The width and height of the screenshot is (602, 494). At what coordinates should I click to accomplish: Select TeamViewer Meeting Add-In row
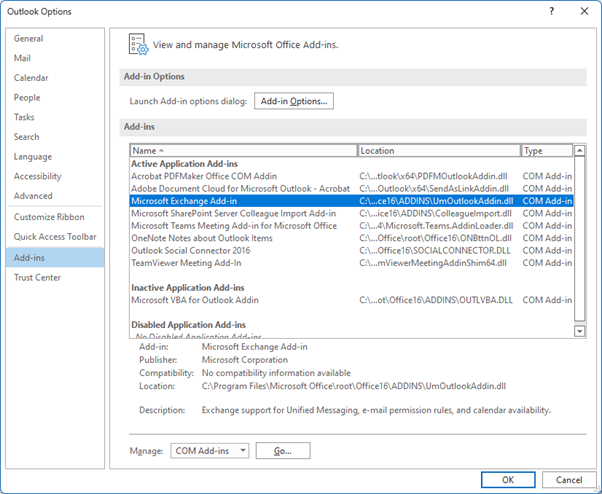coord(351,263)
